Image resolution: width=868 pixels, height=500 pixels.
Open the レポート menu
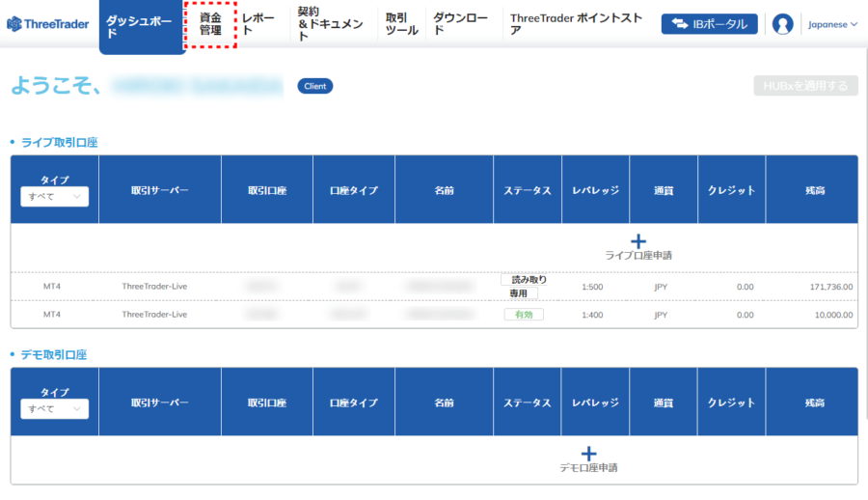258,24
